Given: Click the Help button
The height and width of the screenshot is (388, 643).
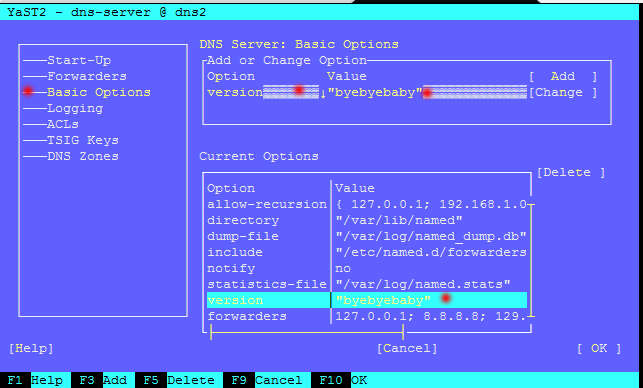Looking at the screenshot, I should point(31,349).
